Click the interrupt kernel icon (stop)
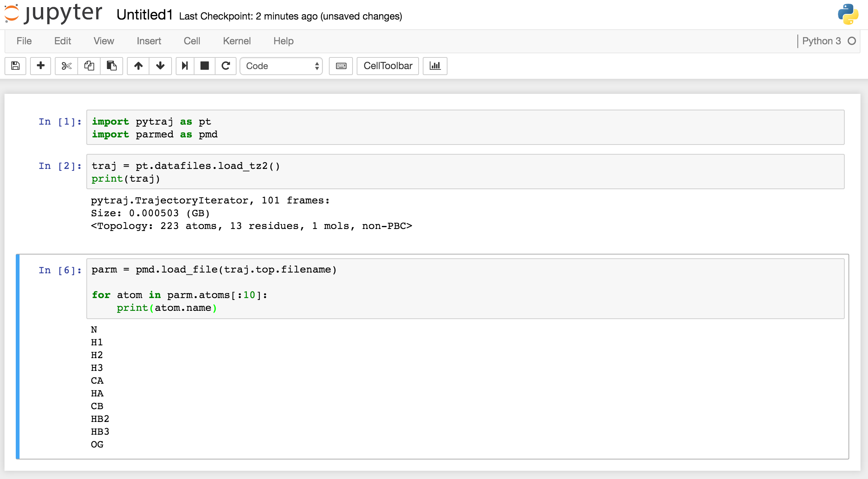 (x=205, y=65)
